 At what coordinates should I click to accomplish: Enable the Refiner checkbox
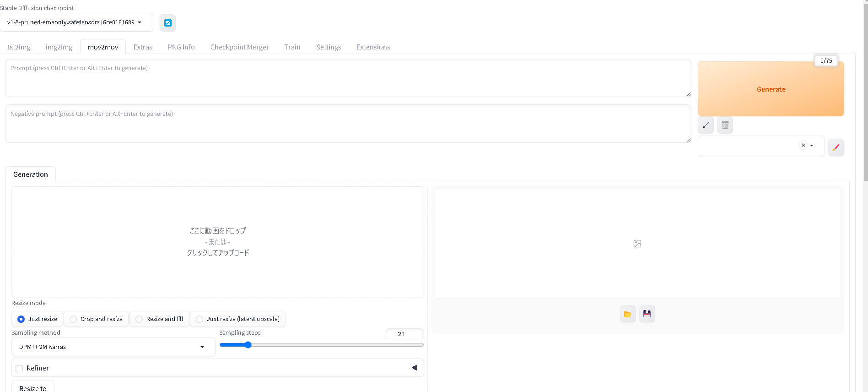[19, 369]
